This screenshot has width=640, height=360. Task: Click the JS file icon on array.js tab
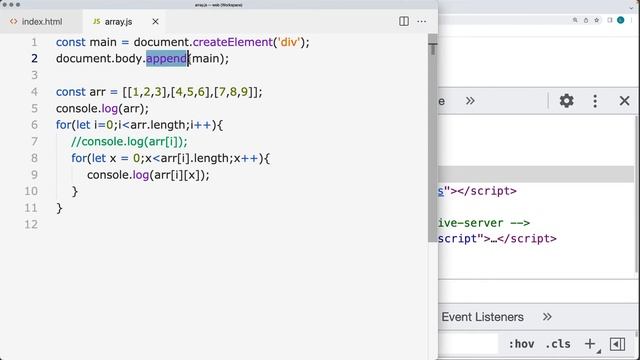[x=97, y=22]
